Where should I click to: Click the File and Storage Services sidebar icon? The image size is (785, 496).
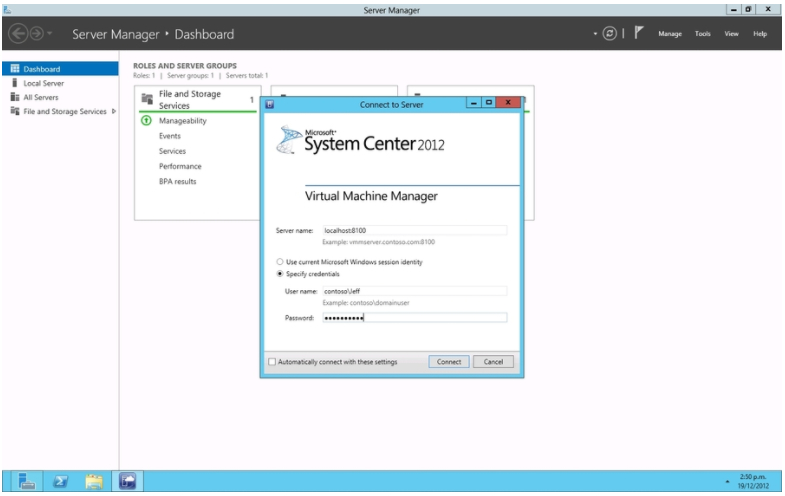[x=15, y=111]
